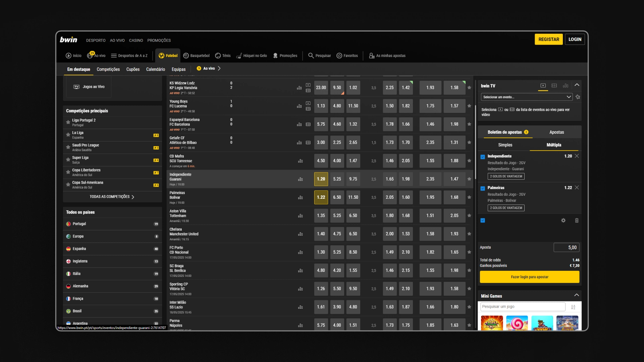The image size is (644, 362).
Task: Open the Selecionar um evento dropdown
Action: coord(527,97)
